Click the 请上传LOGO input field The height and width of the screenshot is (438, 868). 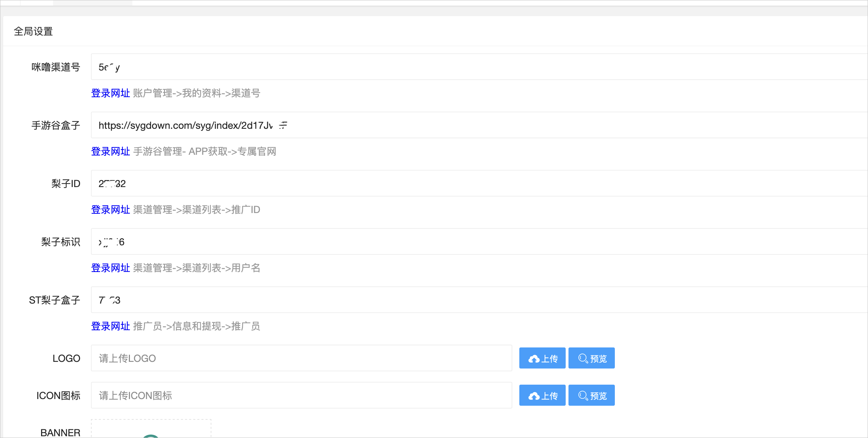302,358
